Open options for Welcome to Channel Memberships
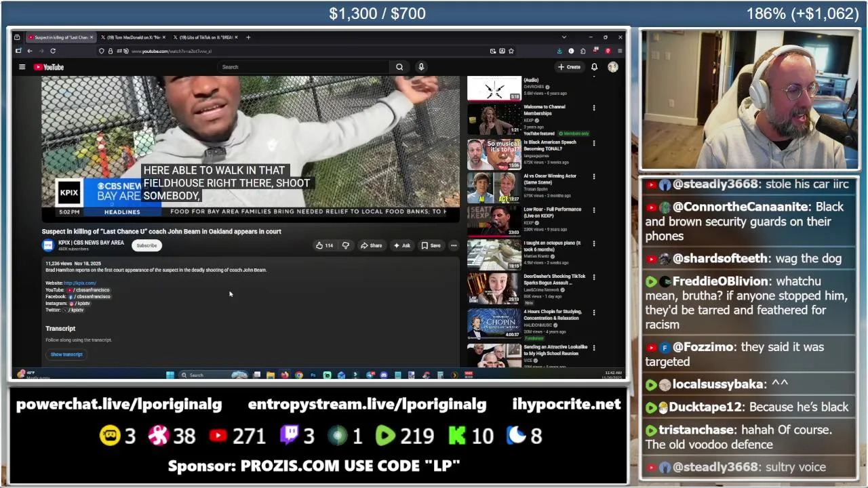The image size is (868, 488). point(594,108)
